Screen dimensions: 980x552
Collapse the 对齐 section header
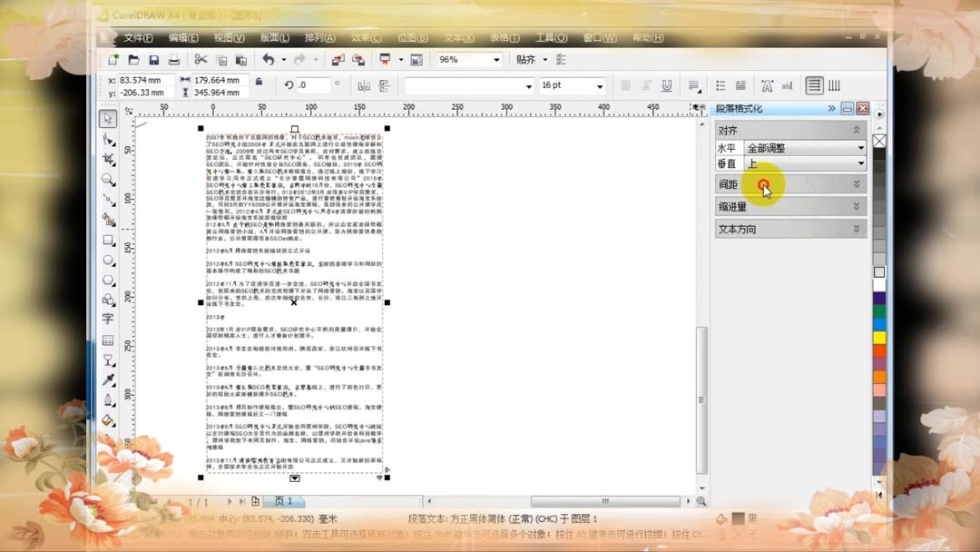tap(857, 129)
